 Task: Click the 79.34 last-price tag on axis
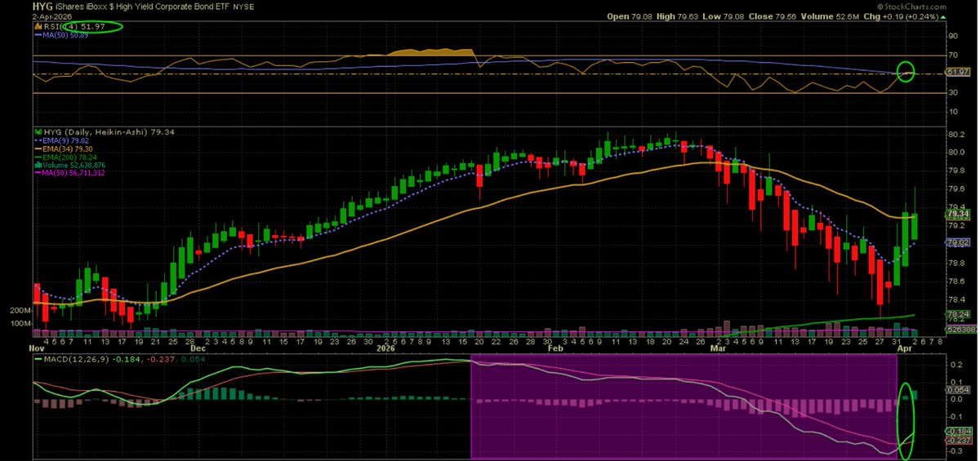click(956, 214)
